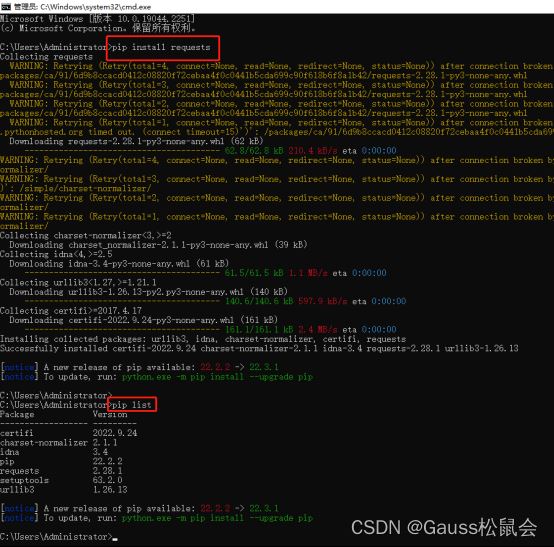Click the line 'Collecting certifi>=2017.4.17'
Screen dimensions: 554x547
click(71, 311)
